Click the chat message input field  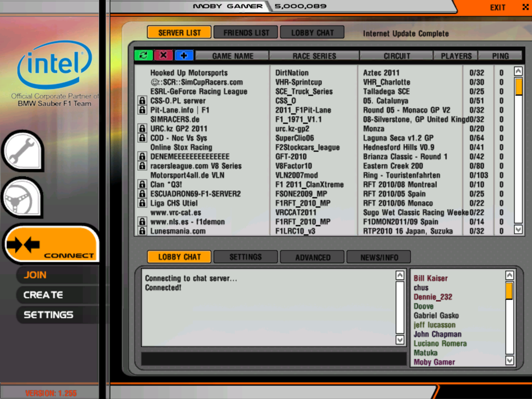(274, 358)
